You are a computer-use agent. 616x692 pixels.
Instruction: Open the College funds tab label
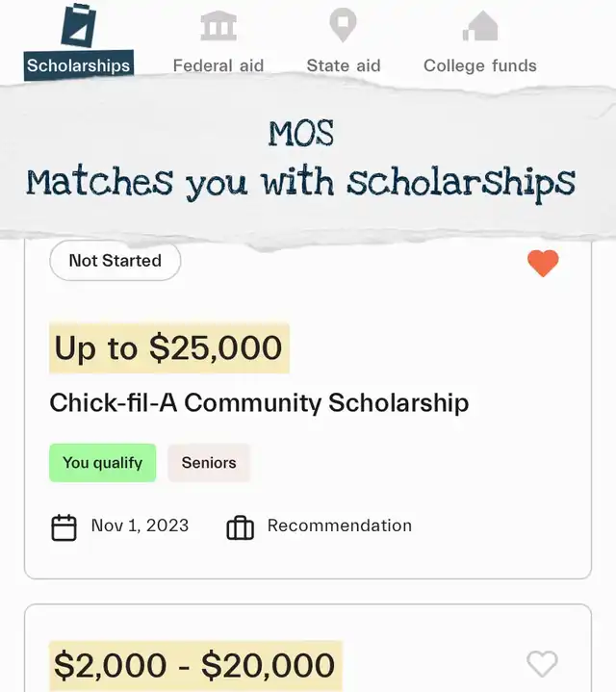(480, 66)
